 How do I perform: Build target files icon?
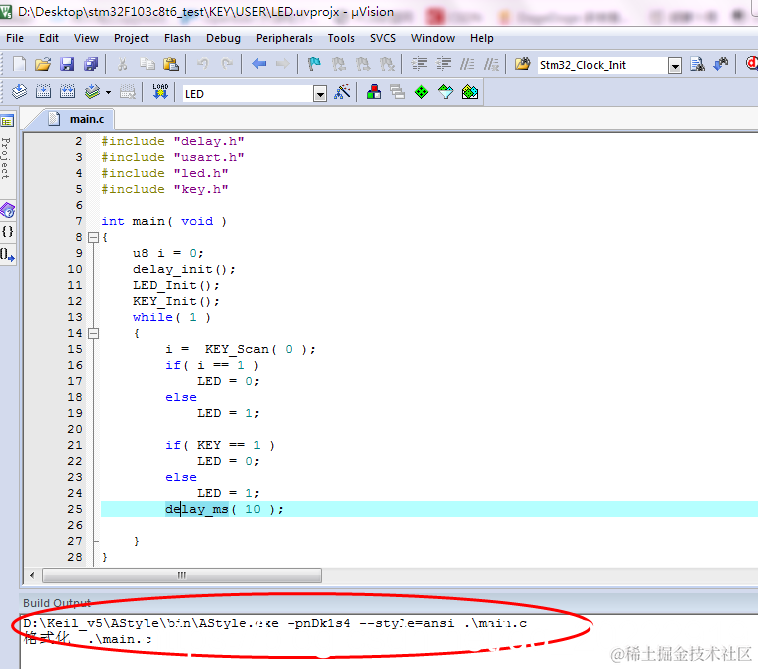coord(44,91)
